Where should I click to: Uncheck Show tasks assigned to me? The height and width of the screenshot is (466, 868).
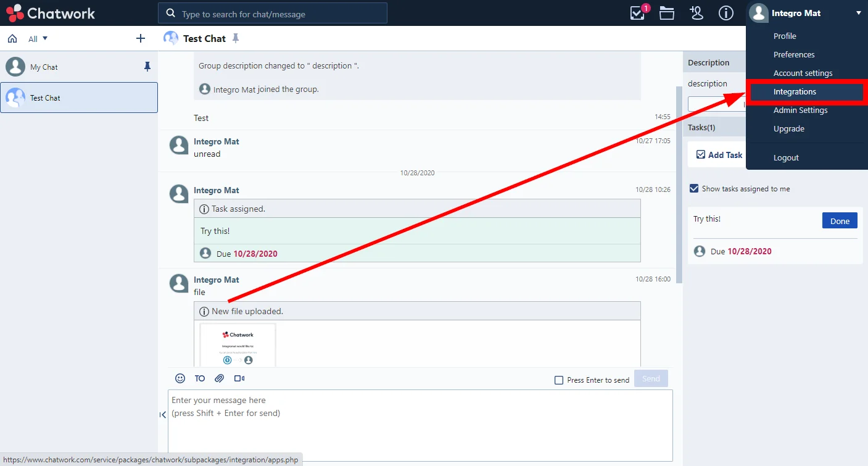[694, 188]
